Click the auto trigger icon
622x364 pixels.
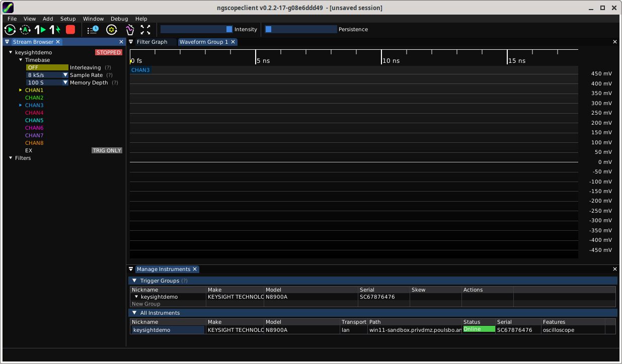click(25, 30)
